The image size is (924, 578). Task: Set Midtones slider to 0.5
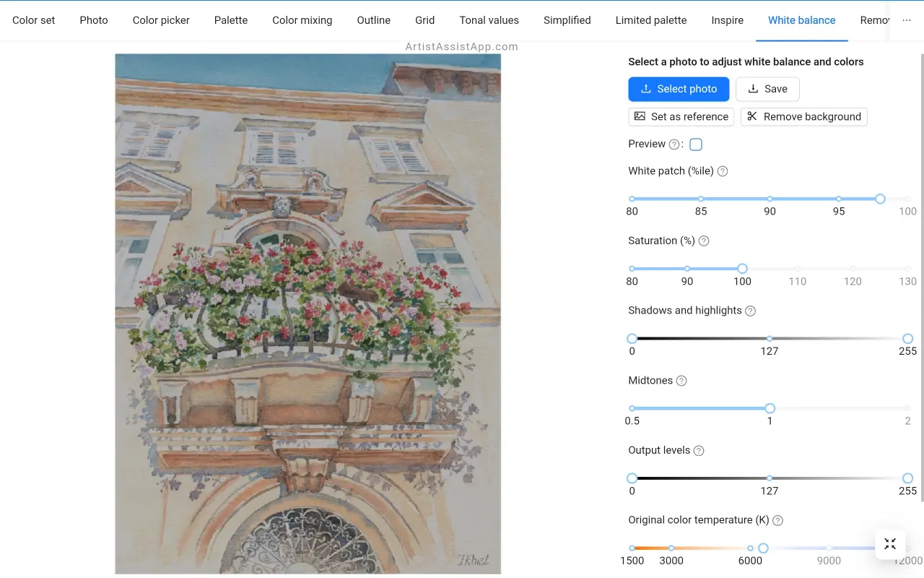632,408
